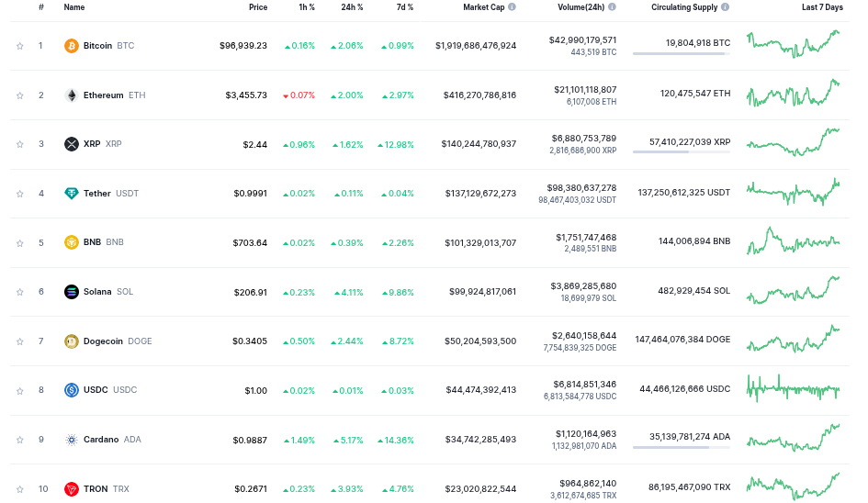Click the XRP logo icon
This screenshot has height=503, width=868.
[72, 144]
